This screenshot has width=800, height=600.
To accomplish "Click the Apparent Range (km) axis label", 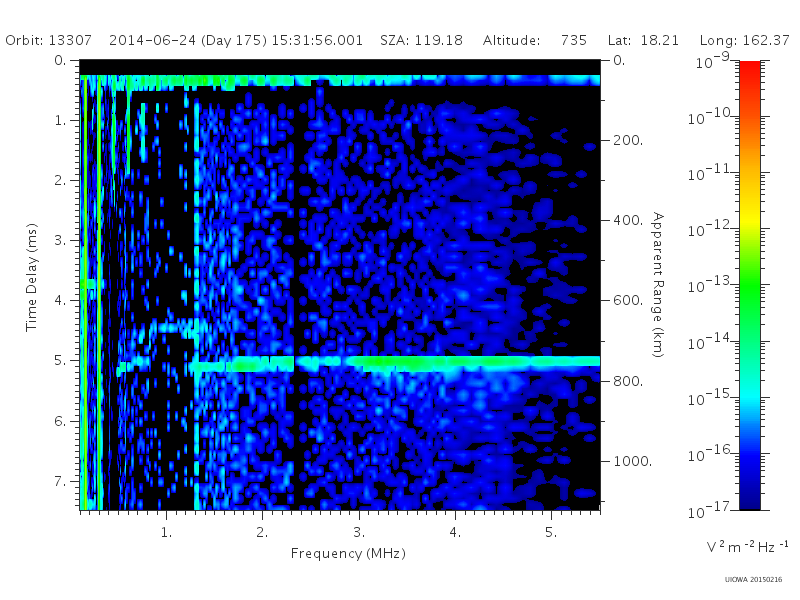I will tap(658, 285).
